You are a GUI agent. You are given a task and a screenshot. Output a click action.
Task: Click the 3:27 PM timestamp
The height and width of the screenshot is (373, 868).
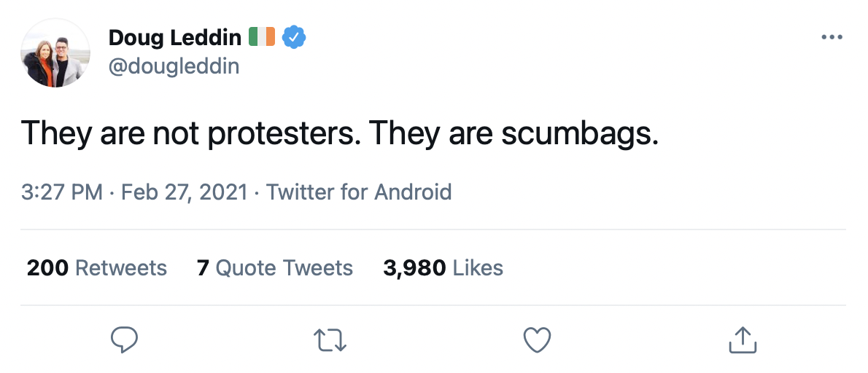click(x=61, y=192)
